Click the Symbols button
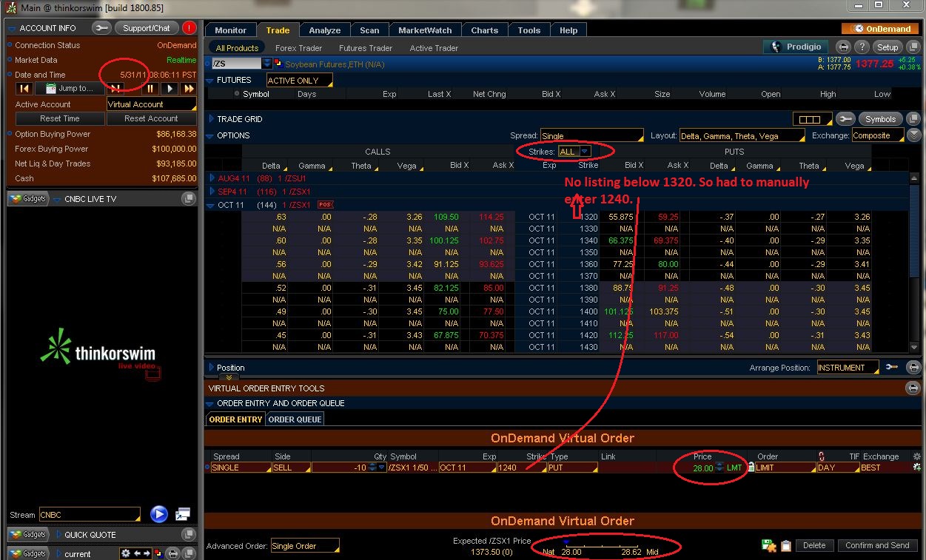Image resolution: width=926 pixels, height=560 pixels. tap(880, 119)
